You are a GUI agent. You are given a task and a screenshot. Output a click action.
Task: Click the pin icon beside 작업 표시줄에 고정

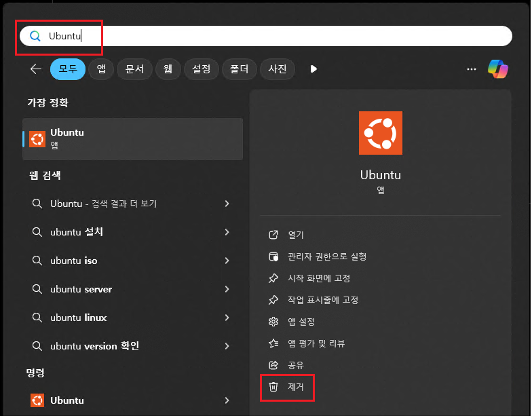(273, 300)
